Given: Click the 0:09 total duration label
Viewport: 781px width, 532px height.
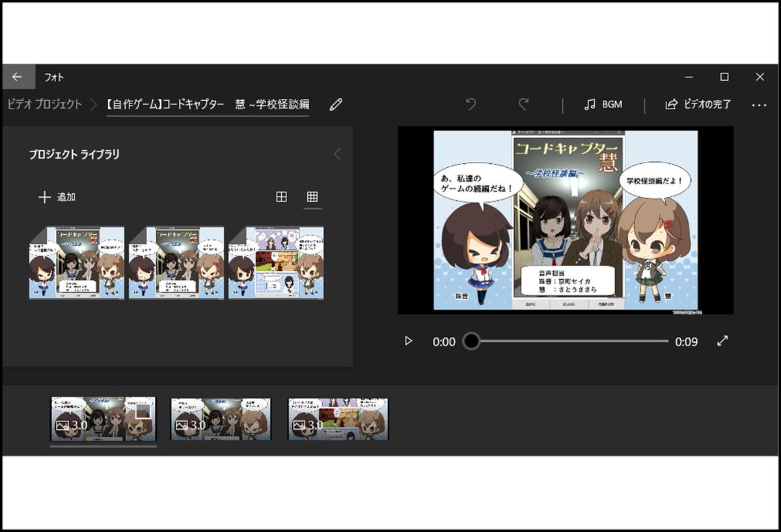Looking at the screenshot, I should [x=686, y=341].
